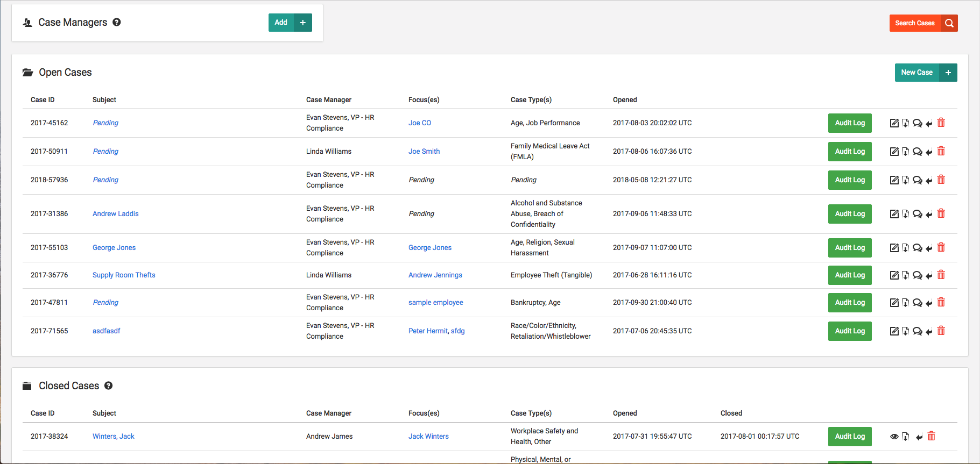Screen dimensions: 980x464
Task: Click the Opened column header in Open Cases
Action: pos(625,100)
